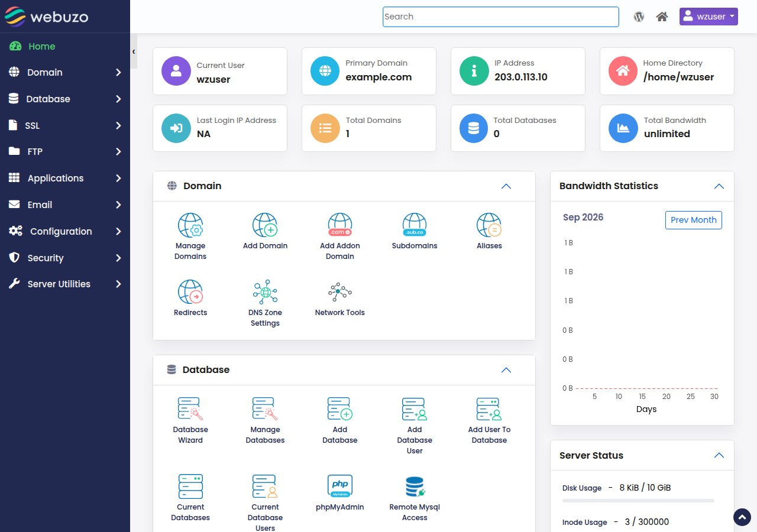Open the Configuration sidebar menu
The image size is (757, 532).
65,231
